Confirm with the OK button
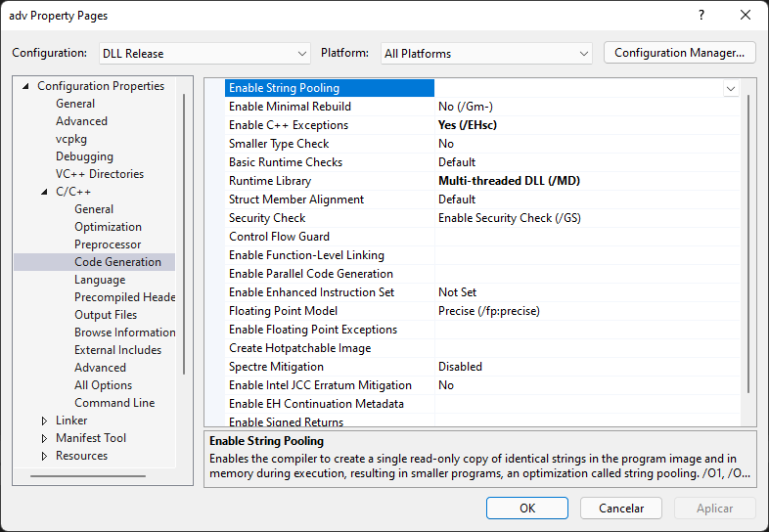Image resolution: width=769 pixels, height=532 pixels. coord(527,508)
